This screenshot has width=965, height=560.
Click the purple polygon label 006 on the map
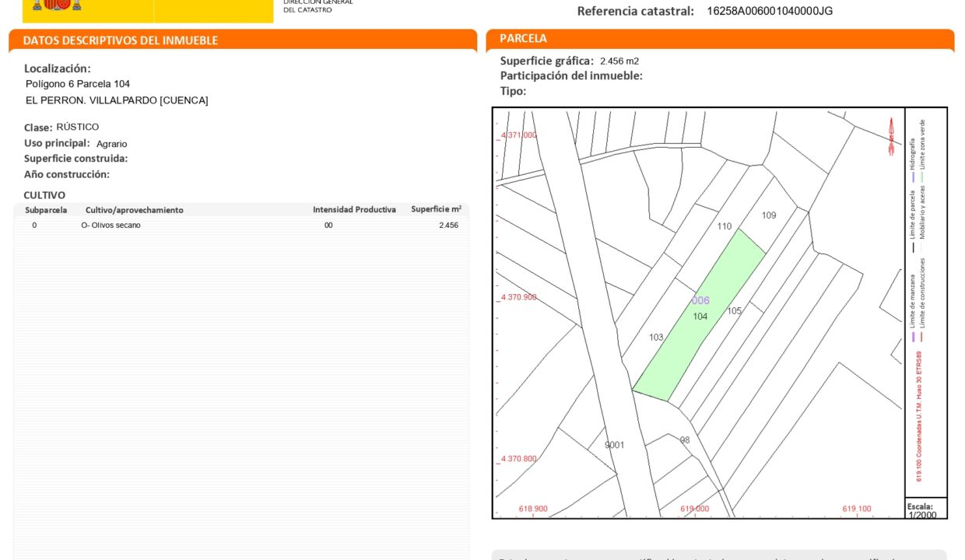click(x=700, y=301)
